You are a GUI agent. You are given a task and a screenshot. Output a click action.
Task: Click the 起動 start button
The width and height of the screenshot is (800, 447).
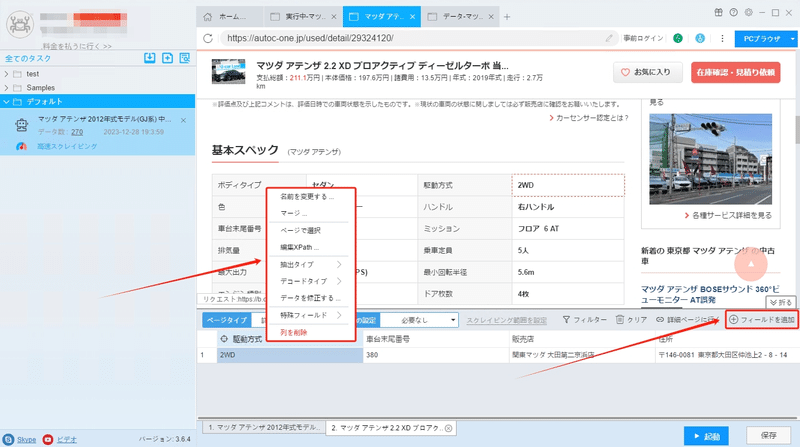pos(706,436)
